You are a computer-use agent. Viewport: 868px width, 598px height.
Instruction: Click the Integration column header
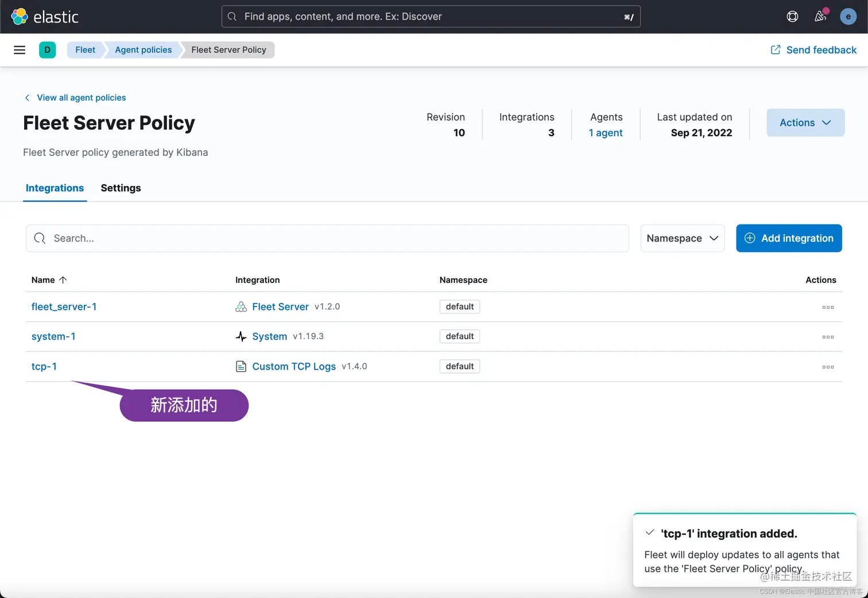(x=258, y=280)
